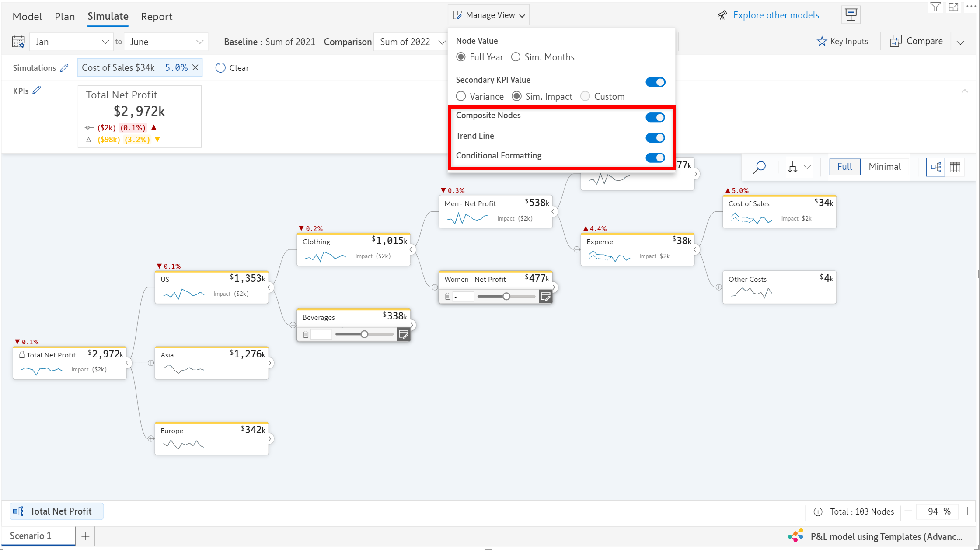Click the filter funnel icon
This screenshot has height=550, width=980.
coord(935,7)
